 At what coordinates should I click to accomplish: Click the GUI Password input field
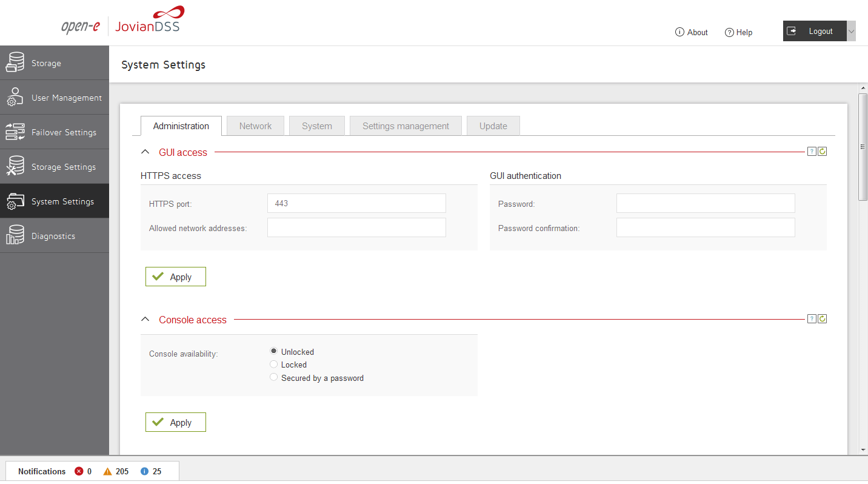point(706,203)
